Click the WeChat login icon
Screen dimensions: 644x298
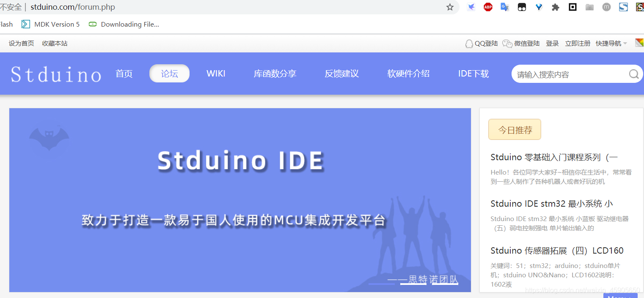[x=507, y=43]
